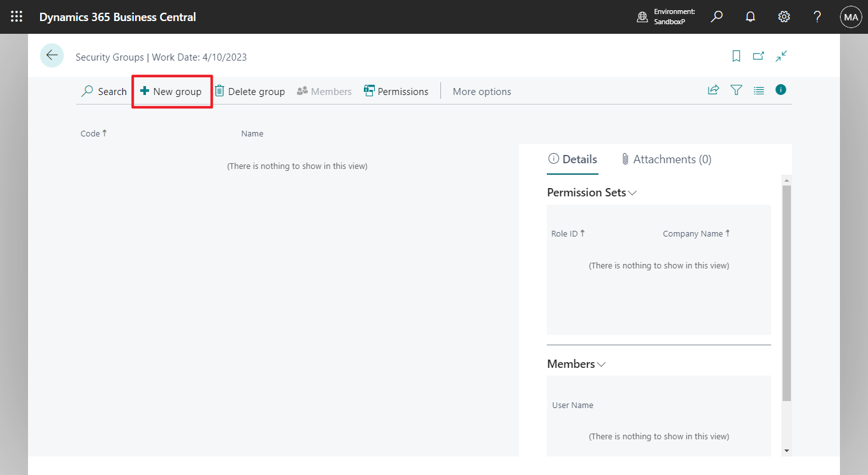Image resolution: width=868 pixels, height=475 pixels.
Task: Toggle the FactBox info pane icon
Action: [781, 90]
